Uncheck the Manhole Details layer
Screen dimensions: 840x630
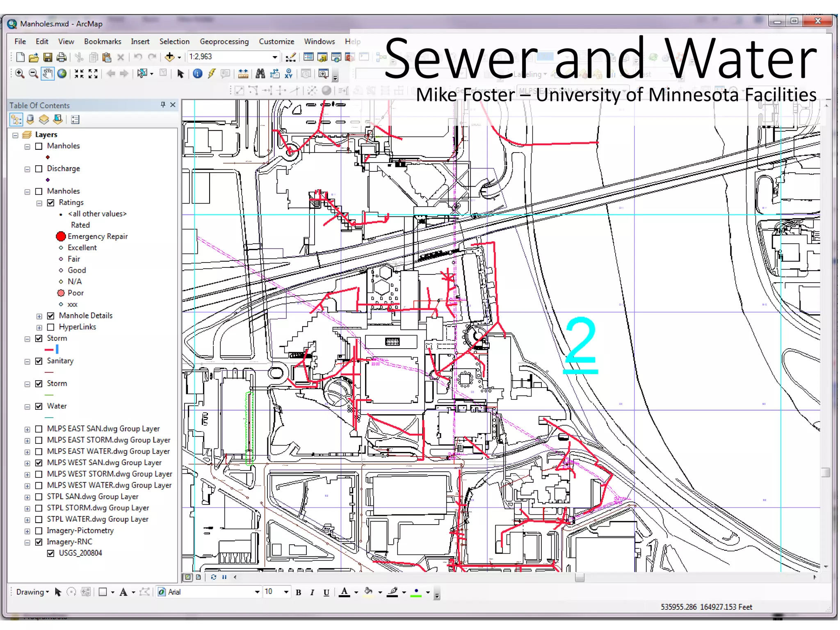coord(51,316)
